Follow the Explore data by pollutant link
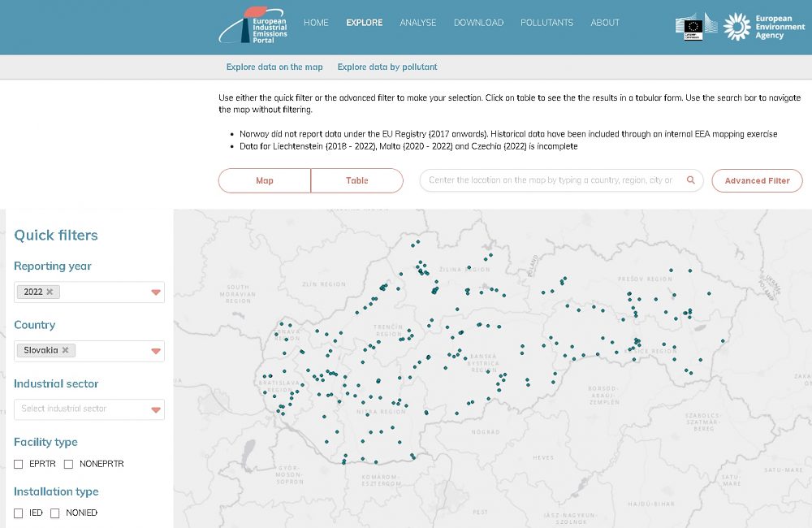This screenshot has height=528, width=812. pyautogui.click(x=387, y=67)
